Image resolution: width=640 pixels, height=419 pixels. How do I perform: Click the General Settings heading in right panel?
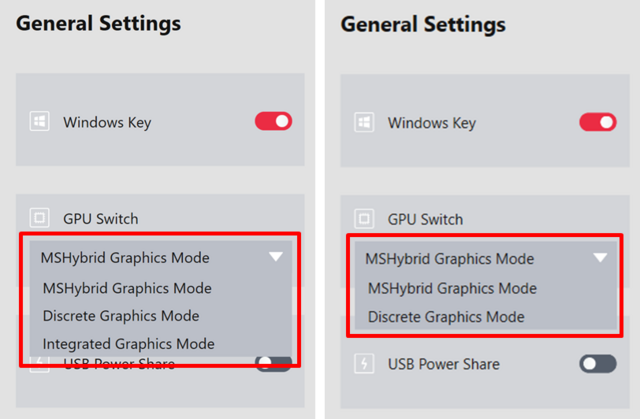pos(423,23)
